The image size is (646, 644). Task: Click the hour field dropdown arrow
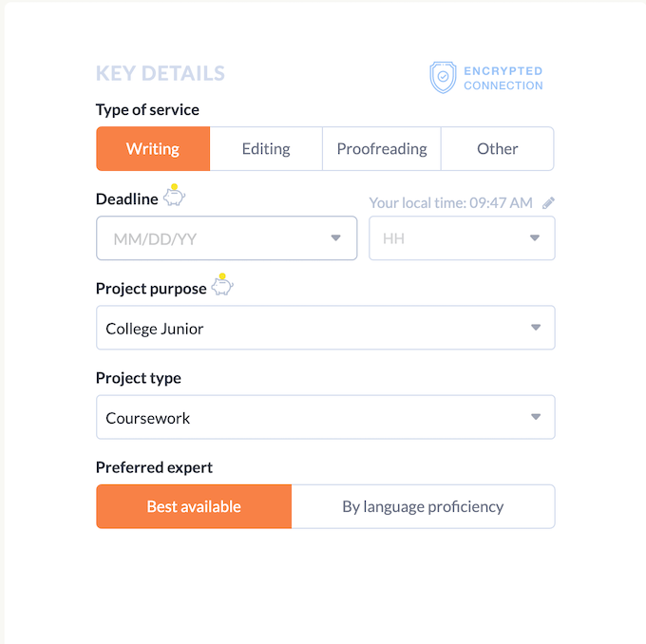(535, 238)
